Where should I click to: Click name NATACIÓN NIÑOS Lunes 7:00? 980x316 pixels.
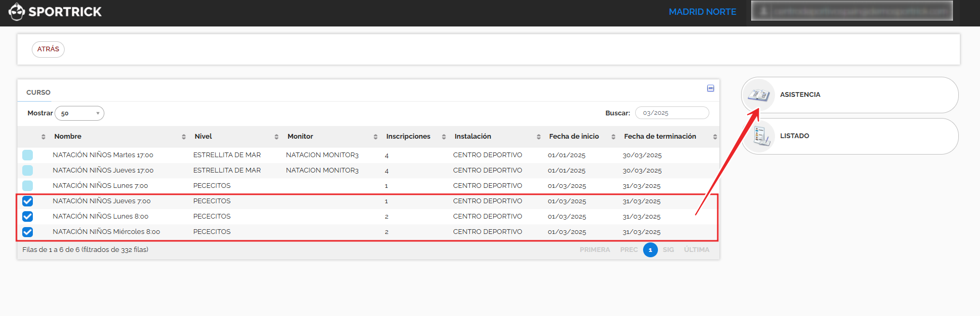point(100,186)
